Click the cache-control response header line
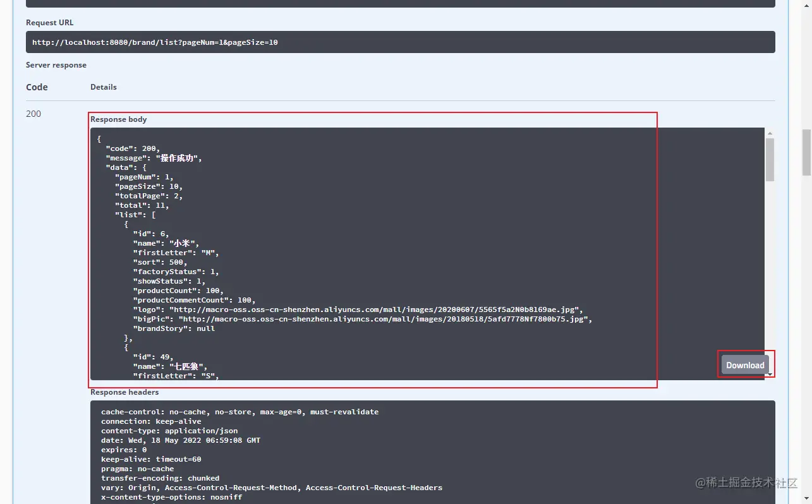812x504 pixels. tap(239, 411)
